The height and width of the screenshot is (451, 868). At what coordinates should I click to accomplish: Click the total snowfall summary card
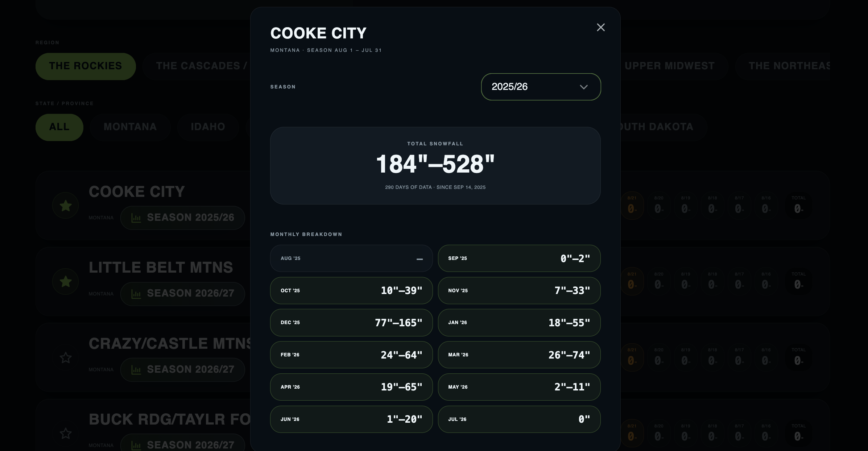tap(435, 166)
